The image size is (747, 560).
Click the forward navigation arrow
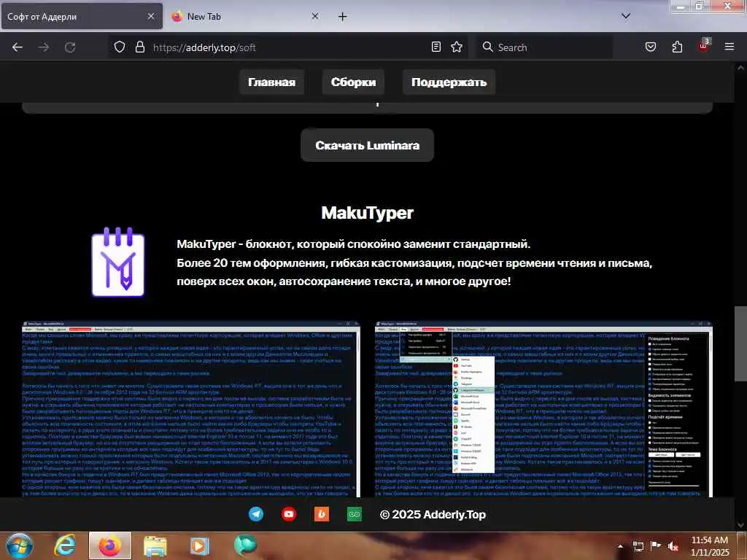pos(44,47)
